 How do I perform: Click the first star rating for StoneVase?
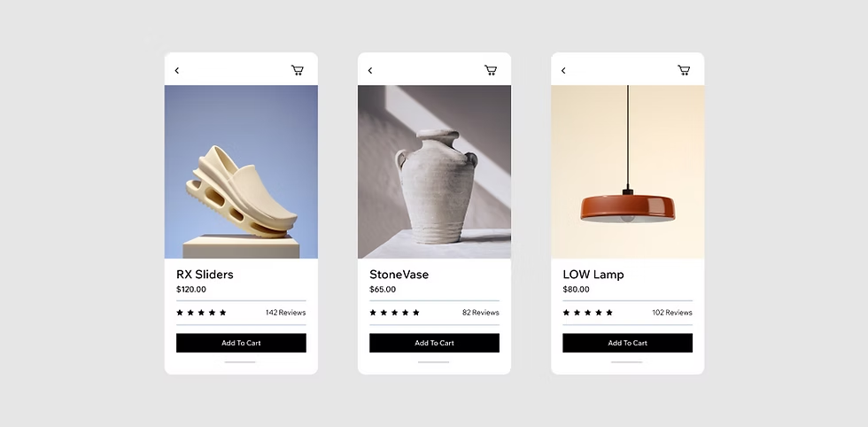click(373, 313)
